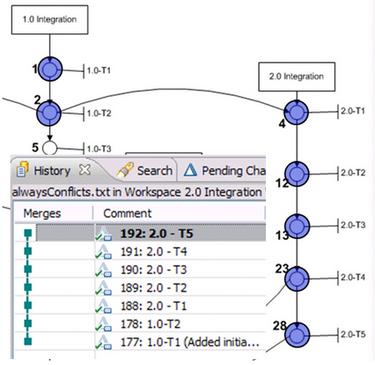This screenshot has width=375, height=365.
Task: Select node 4 next to 2.0-T1
Action: point(296,112)
